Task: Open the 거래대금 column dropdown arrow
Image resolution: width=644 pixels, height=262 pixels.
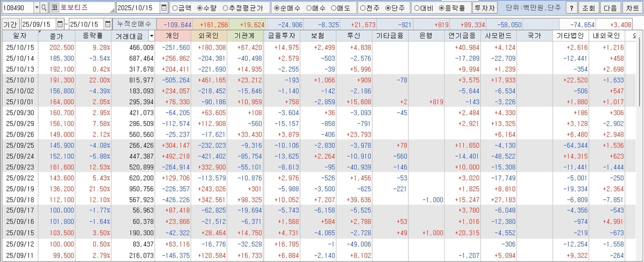Action: coord(152,36)
